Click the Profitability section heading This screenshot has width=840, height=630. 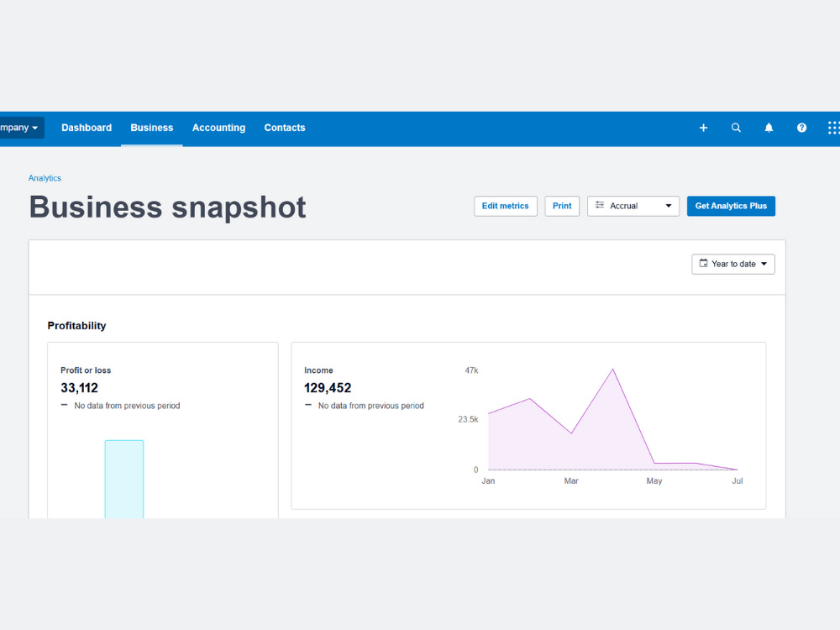click(x=76, y=326)
